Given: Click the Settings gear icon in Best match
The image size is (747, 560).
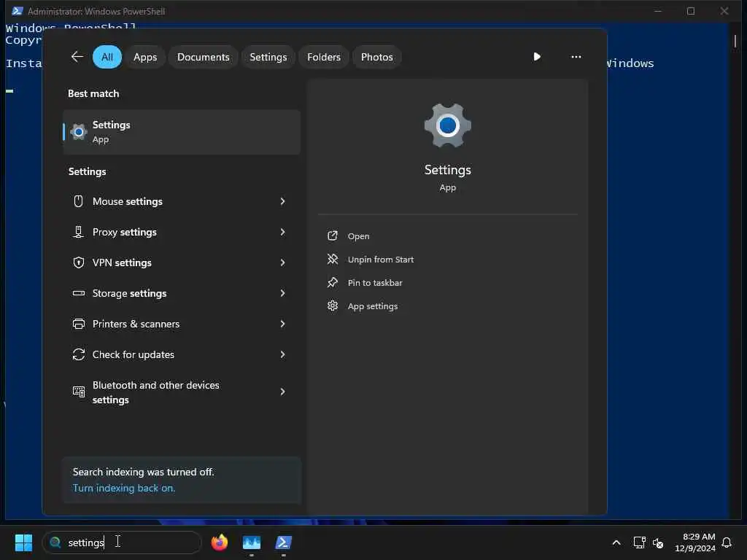Looking at the screenshot, I should pos(79,132).
